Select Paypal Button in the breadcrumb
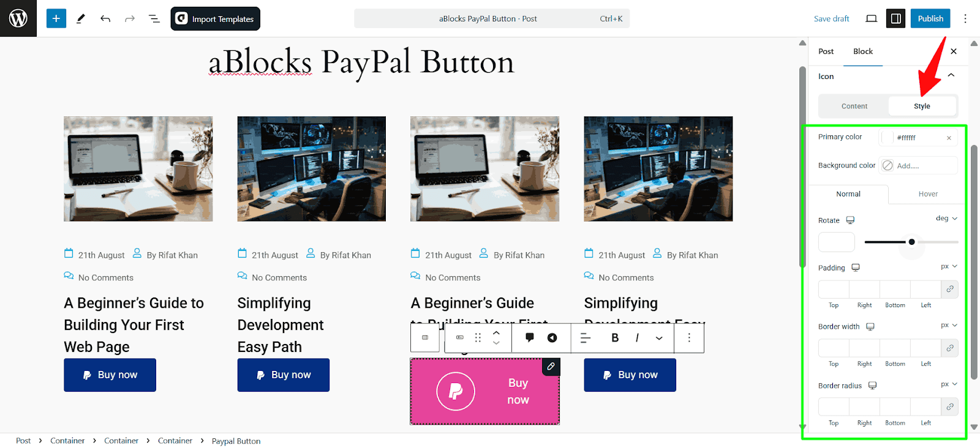The width and height of the screenshot is (980, 448). coord(236,441)
